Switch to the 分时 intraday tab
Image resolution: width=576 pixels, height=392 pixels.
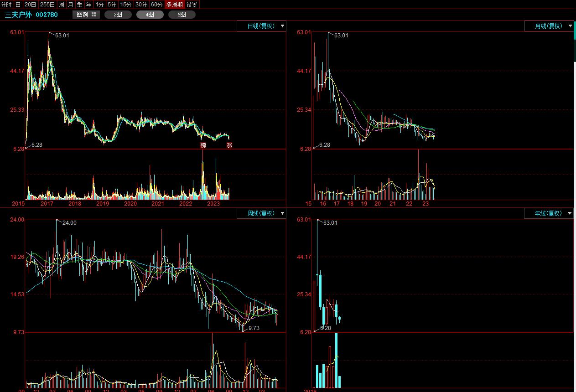point(7,5)
